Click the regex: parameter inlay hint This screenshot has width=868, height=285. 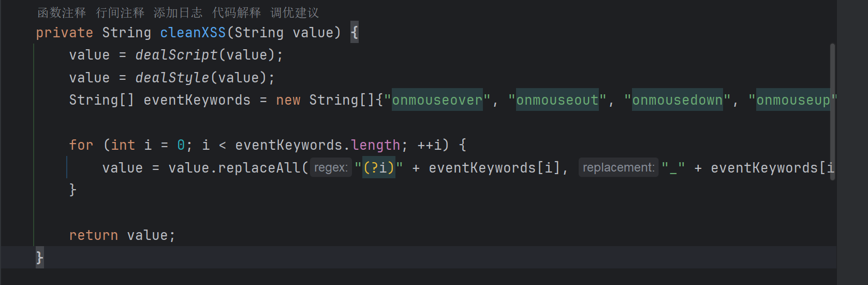tap(331, 167)
